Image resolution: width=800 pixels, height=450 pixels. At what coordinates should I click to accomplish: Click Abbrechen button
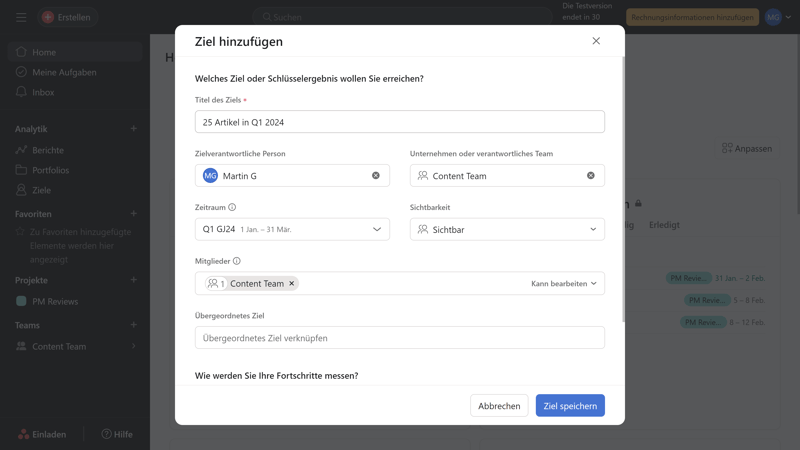[x=499, y=406]
